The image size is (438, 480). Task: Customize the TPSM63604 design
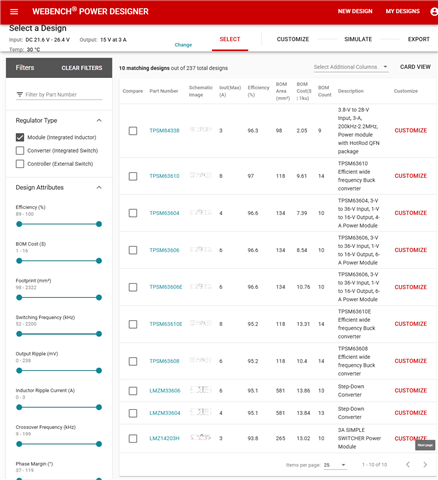(x=411, y=213)
